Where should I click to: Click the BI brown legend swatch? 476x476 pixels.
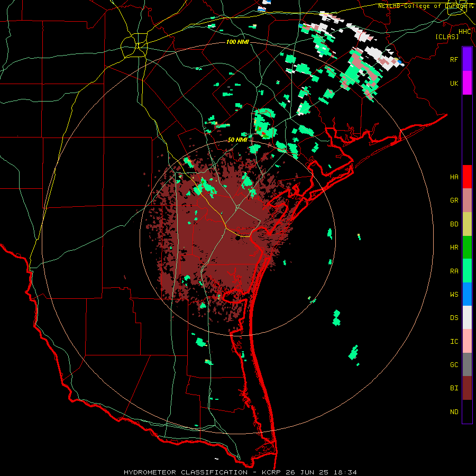(467, 388)
